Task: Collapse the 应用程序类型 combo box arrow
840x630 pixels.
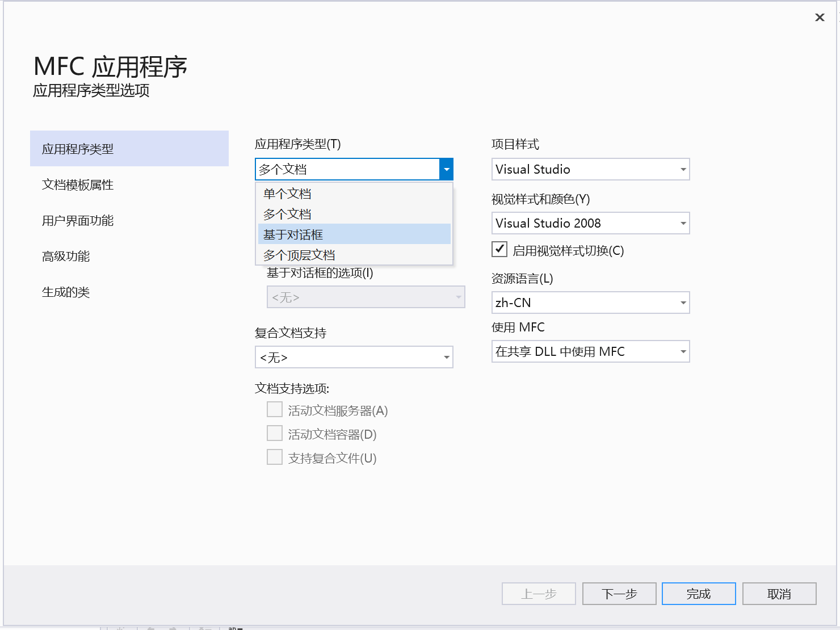Action: click(446, 169)
